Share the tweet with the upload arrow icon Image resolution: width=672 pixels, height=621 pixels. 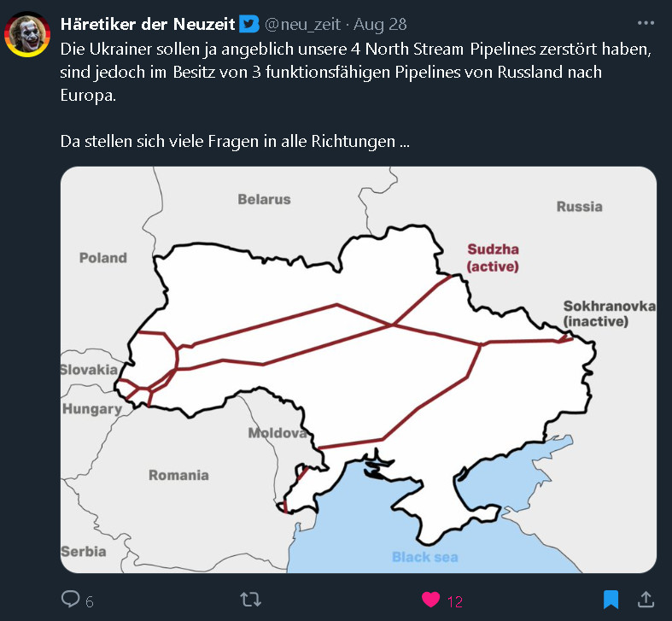click(646, 600)
